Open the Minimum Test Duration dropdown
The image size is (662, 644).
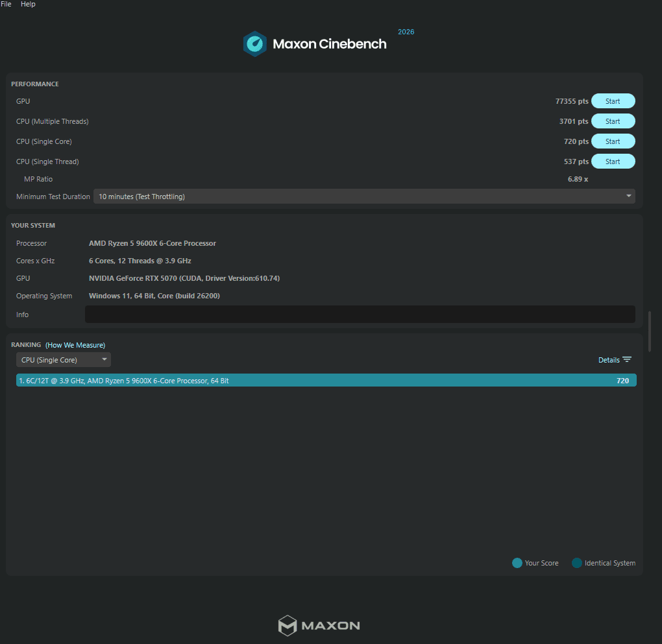click(364, 197)
